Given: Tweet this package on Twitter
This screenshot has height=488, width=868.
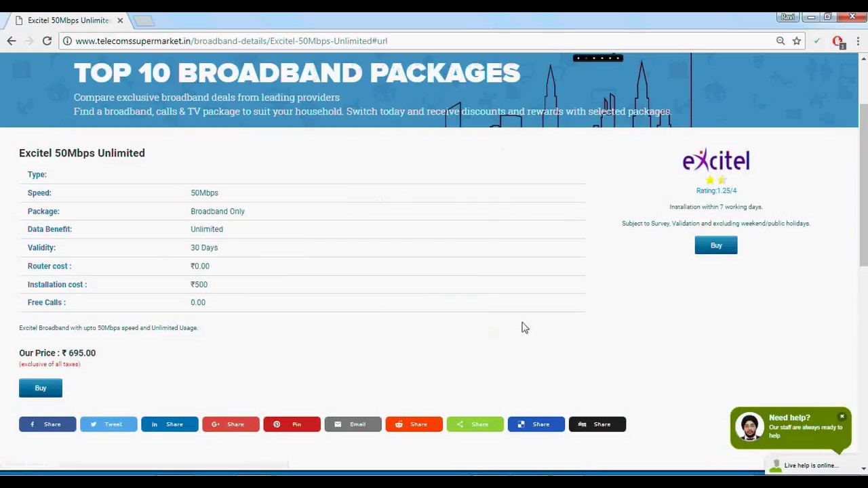Looking at the screenshot, I should (108, 424).
